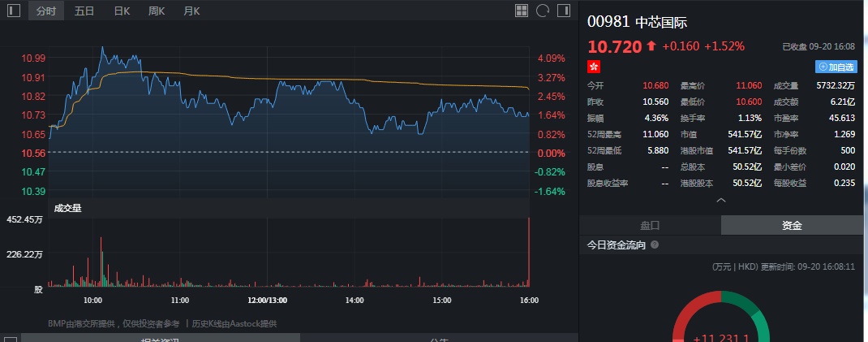Open the 资金 tab
The height and width of the screenshot is (342, 868).
tap(792, 225)
